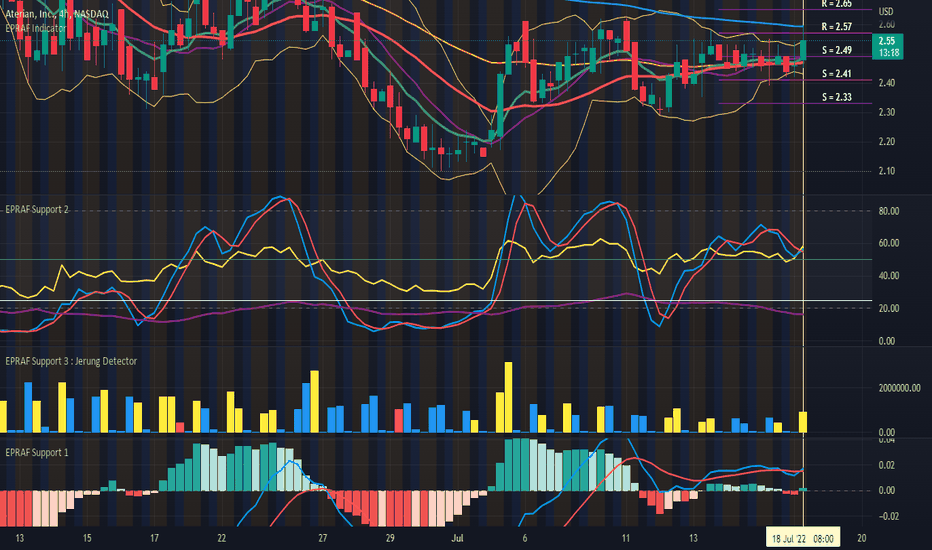Click the tallest yellow volume bar
Image resolution: width=932 pixels, height=550 pixels.
point(508,397)
